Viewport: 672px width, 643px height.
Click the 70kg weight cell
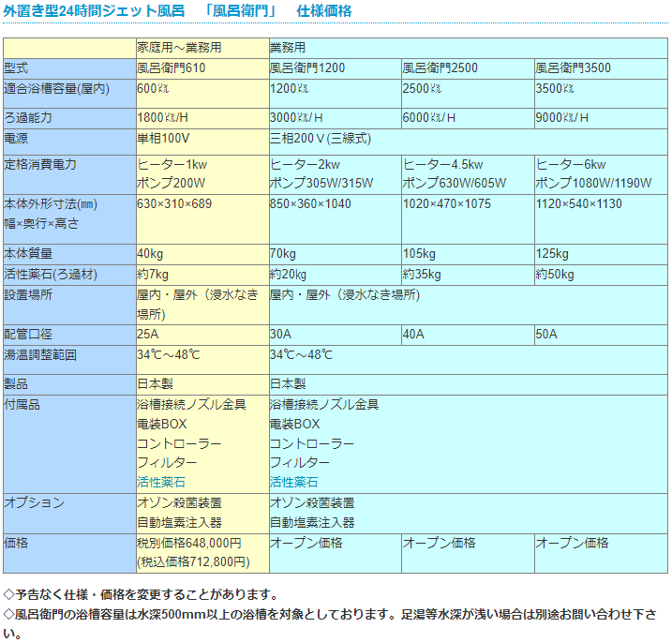pos(336,254)
